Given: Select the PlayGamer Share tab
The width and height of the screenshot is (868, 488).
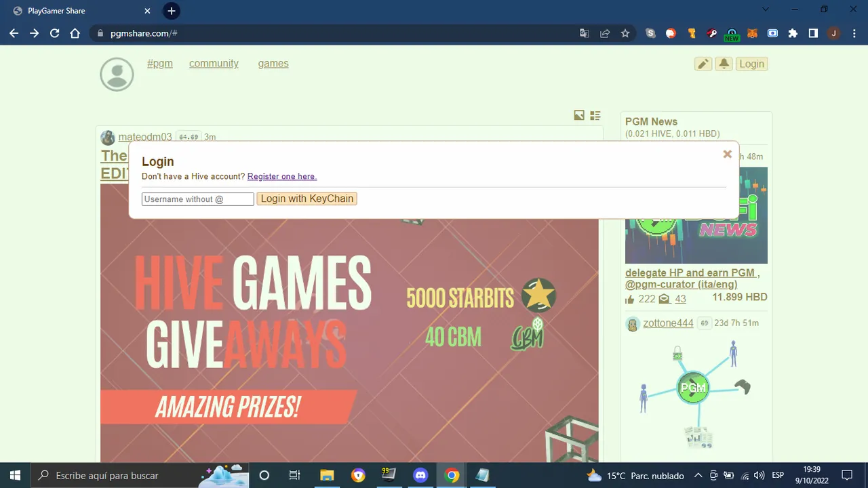Looking at the screenshot, I should (81, 11).
